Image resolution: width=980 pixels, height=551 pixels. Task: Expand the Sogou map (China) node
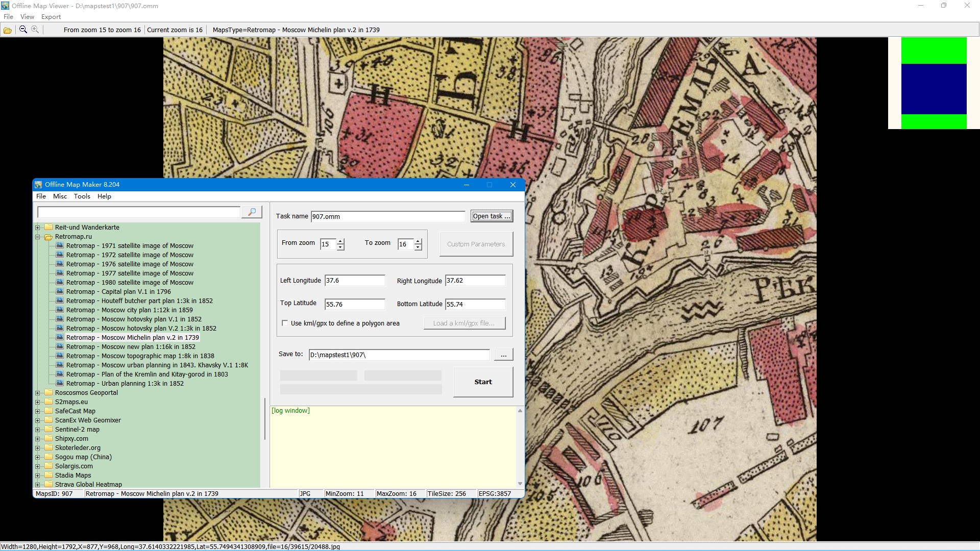click(x=38, y=457)
